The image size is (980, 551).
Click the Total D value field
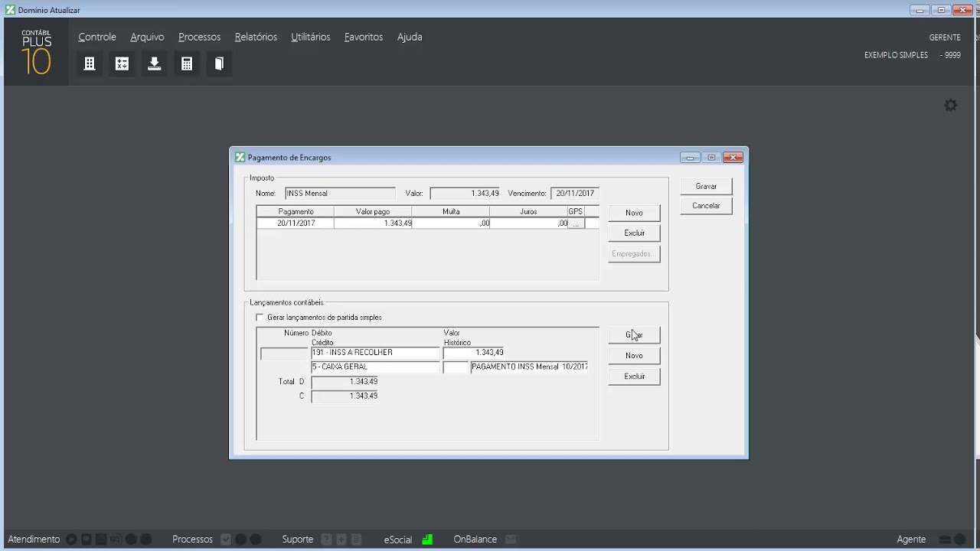[345, 382]
